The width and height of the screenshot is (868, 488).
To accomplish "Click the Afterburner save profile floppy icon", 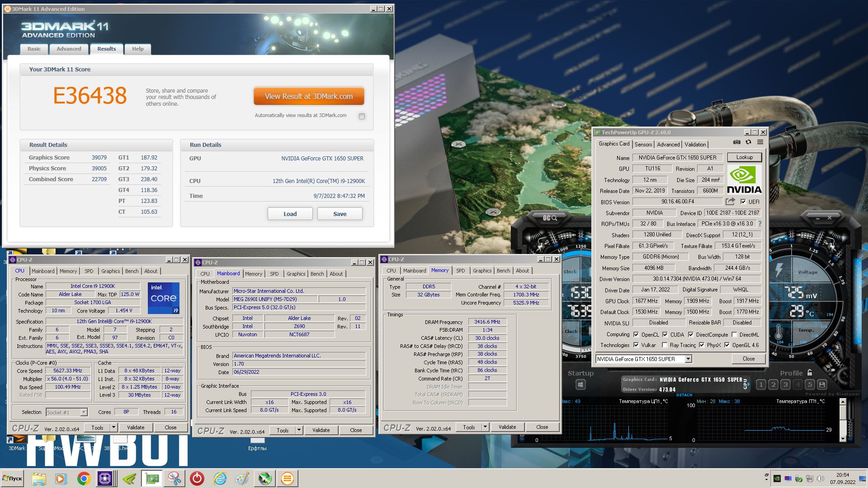I will 822,385.
